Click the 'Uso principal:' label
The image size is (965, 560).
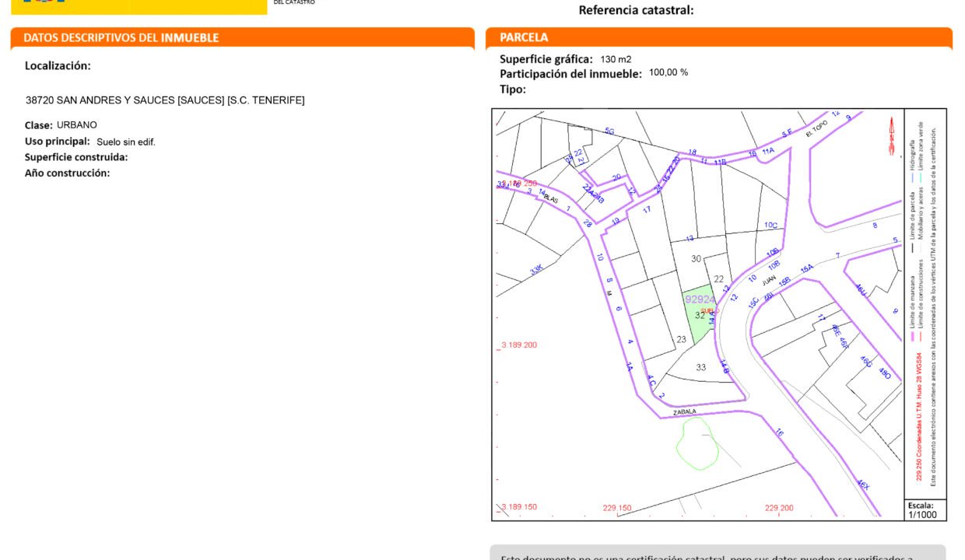[x=58, y=142]
